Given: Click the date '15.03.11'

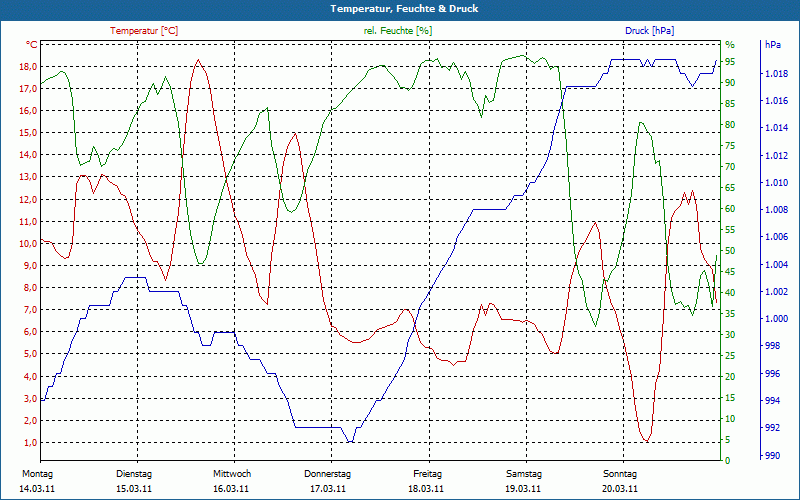Looking at the screenshot, I should [x=134, y=489].
